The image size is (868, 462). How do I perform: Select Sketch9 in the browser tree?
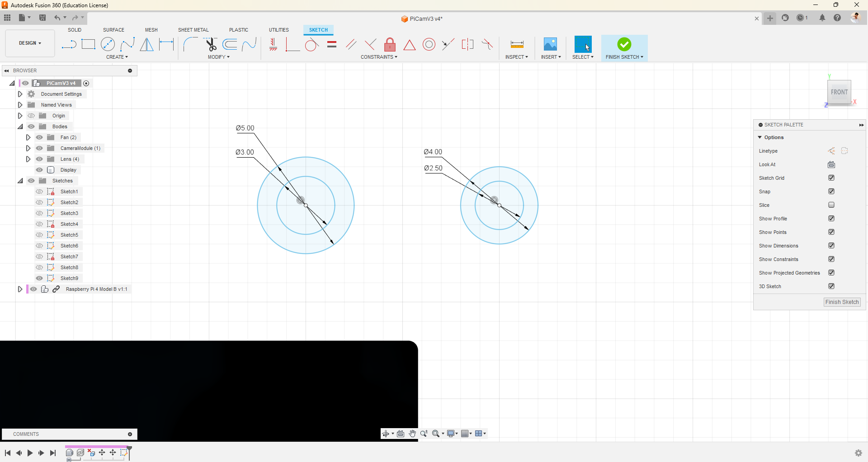coord(69,278)
